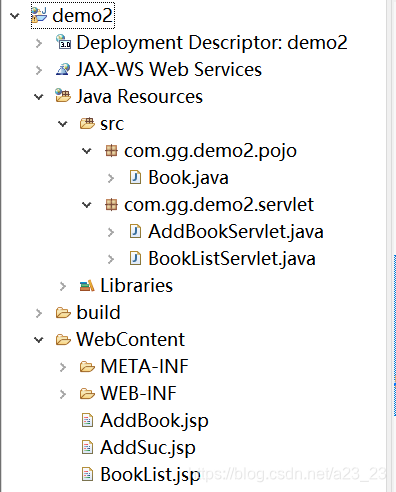Click the com.gg.demo2.pojo package icon
The width and height of the screenshot is (396, 492).
pyautogui.click(x=111, y=151)
